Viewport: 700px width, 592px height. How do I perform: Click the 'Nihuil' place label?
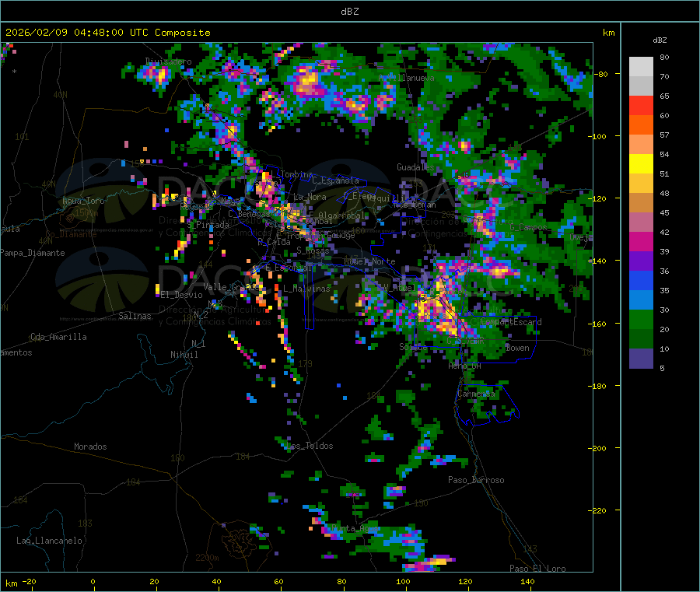coord(184,355)
